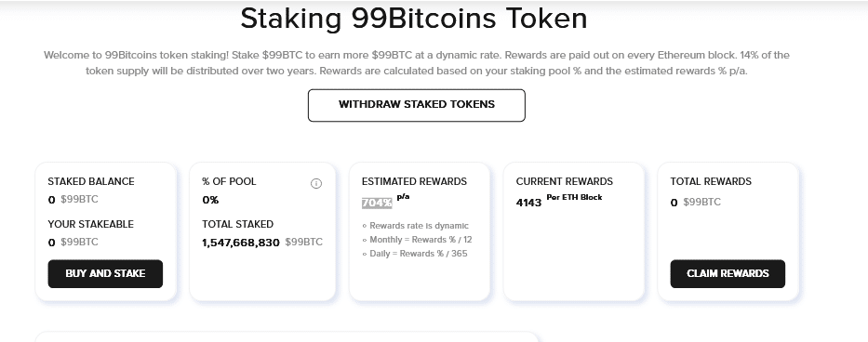Click the Staking 99Bitcoins Token heading
The image size is (868, 342).
[413, 19]
